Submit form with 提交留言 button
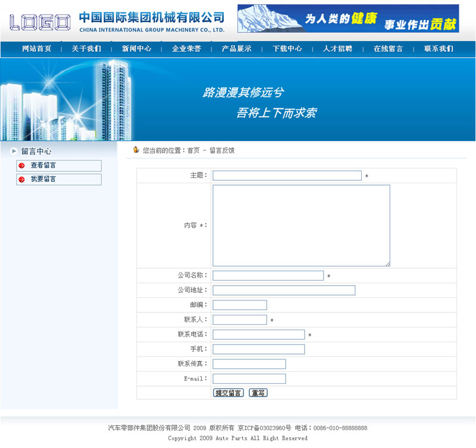This screenshot has height=448, width=476. click(x=228, y=393)
